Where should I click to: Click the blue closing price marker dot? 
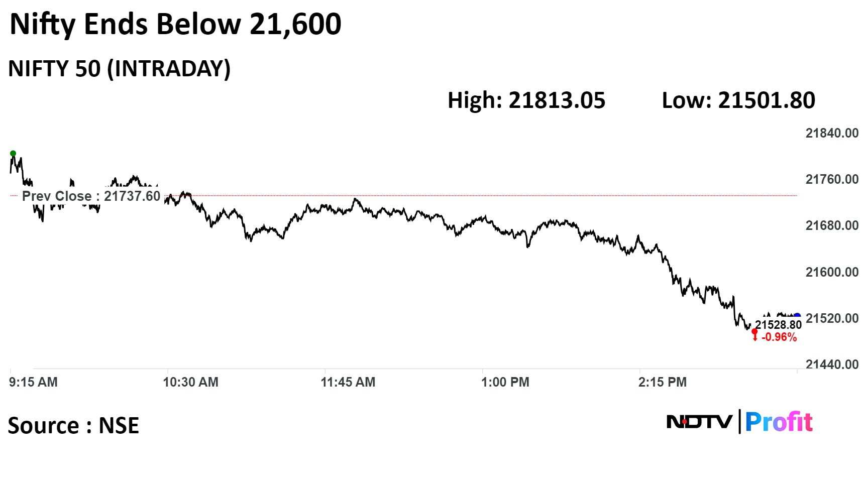pos(797,316)
